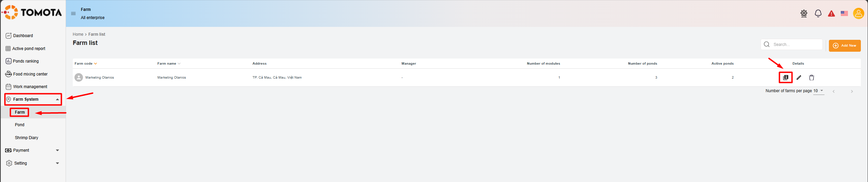
Task: Delete Marketing Otanics farm with trash icon
Action: (x=811, y=78)
